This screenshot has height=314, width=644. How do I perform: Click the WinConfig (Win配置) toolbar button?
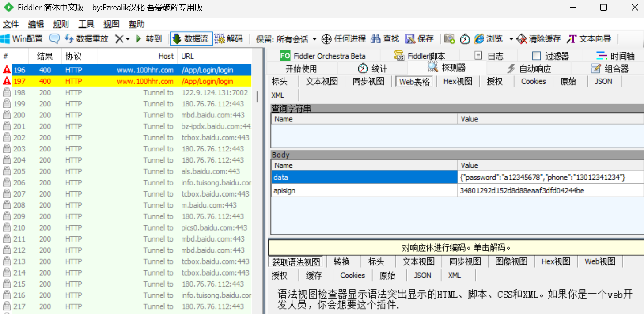22,39
